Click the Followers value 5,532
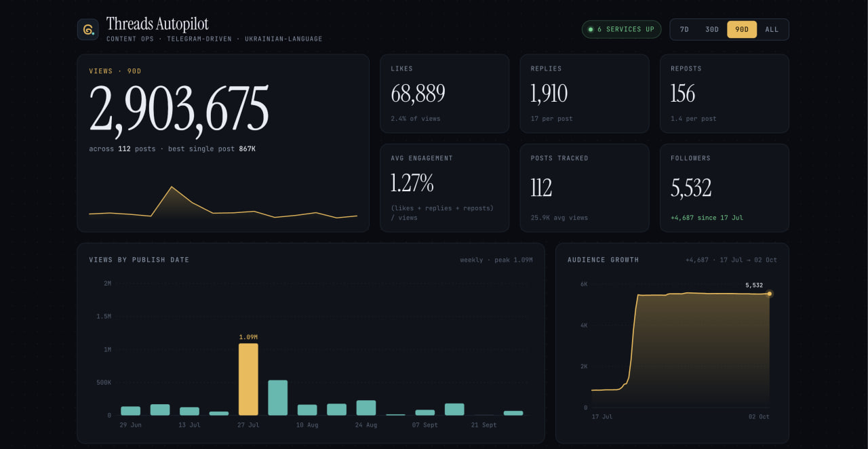Viewport: 868px width, 449px height. (x=691, y=187)
